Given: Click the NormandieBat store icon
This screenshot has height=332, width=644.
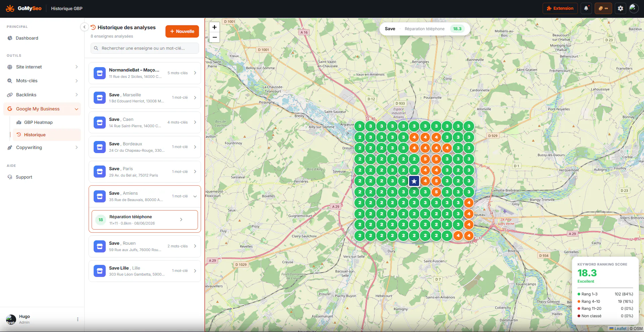Looking at the screenshot, I should (100, 73).
